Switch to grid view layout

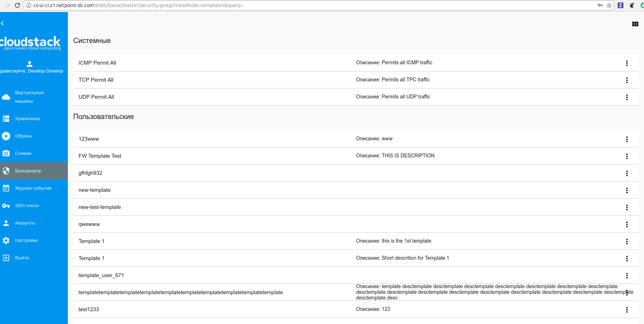pos(635,24)
